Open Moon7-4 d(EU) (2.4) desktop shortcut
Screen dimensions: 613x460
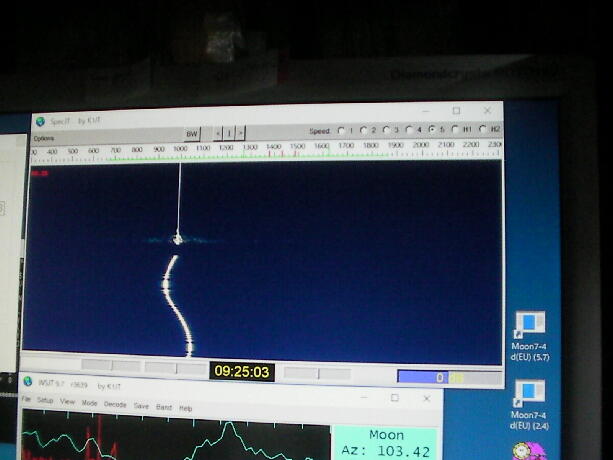point(528,391)
